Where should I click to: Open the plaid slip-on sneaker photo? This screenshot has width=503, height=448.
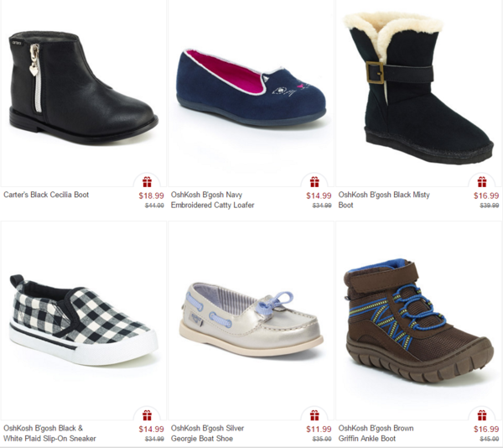pyautogui.click(x=83, y=320)
